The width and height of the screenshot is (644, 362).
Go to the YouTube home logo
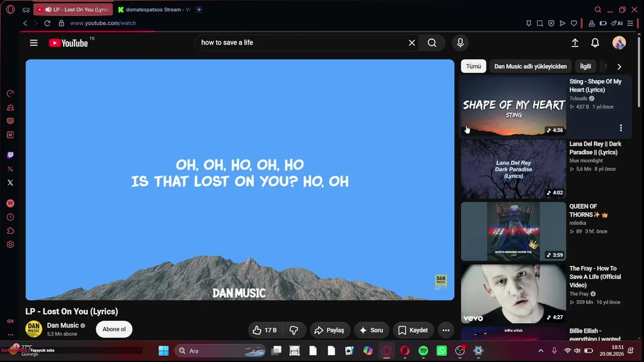pos(68,43)
